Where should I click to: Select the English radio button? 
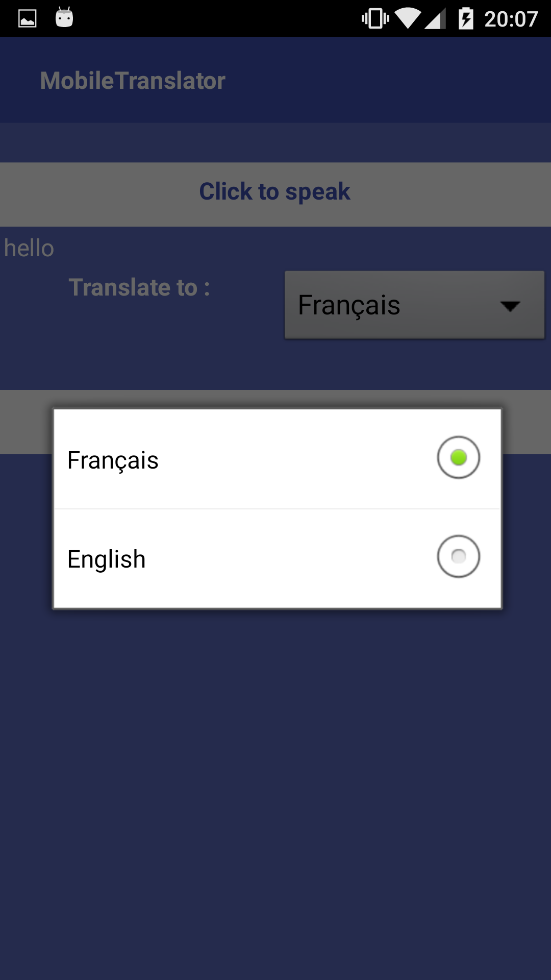(458, 556)
